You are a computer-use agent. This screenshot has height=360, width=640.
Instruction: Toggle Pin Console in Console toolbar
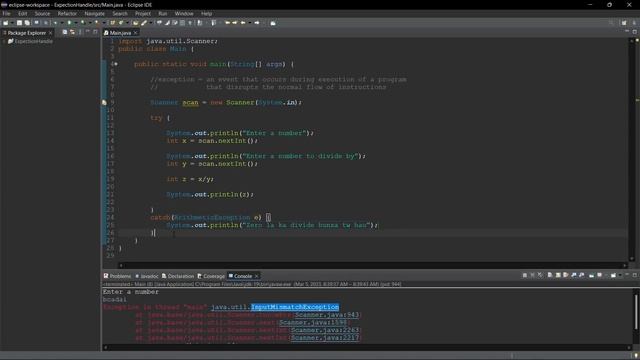coord(591,276)
